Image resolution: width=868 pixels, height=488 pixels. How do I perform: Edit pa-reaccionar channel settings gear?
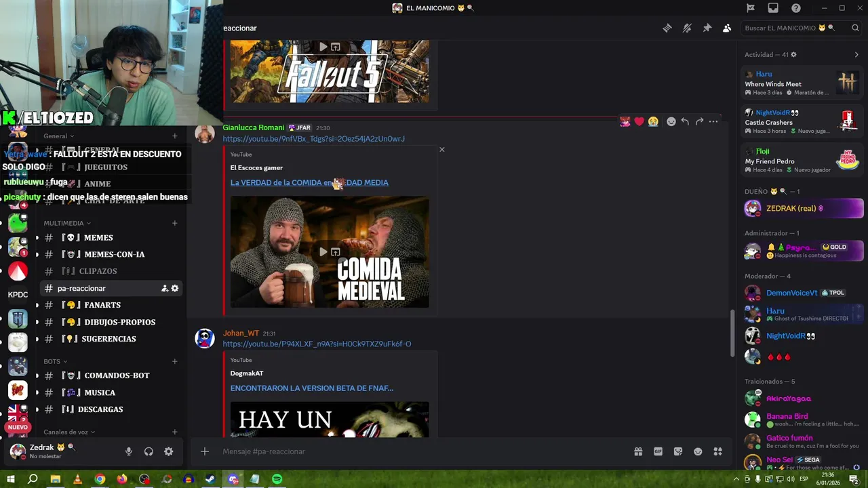click(x=175, y=289)
